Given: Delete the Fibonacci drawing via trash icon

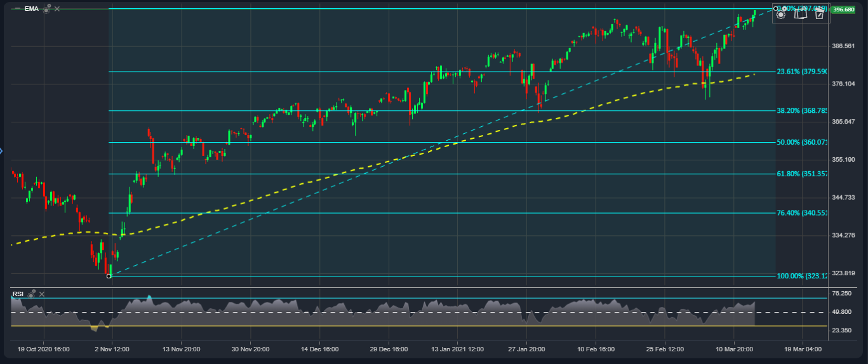Looking at the screenshot, I should 819,14.
